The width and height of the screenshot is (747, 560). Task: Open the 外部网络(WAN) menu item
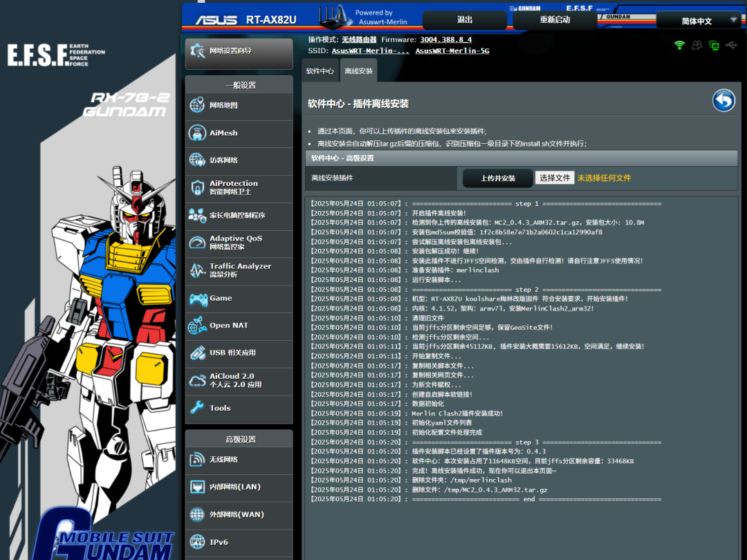[x=239, y=515]
